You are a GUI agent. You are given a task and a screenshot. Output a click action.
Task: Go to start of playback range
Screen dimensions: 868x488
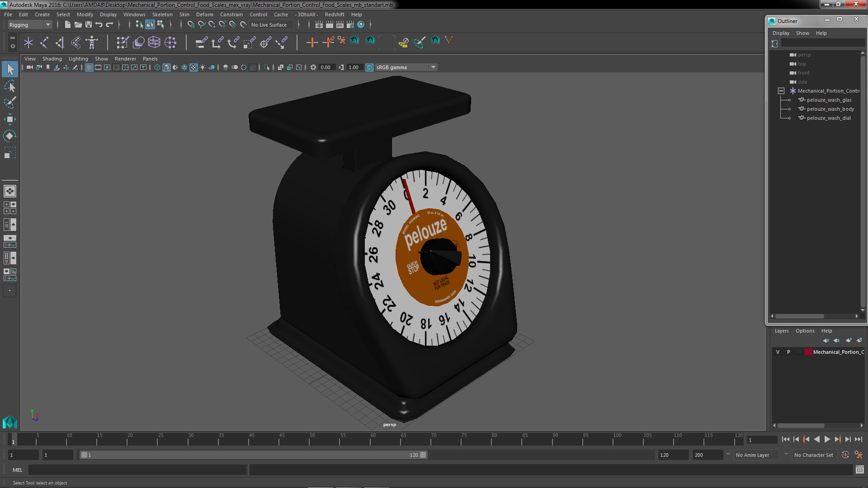coord(785,439)
